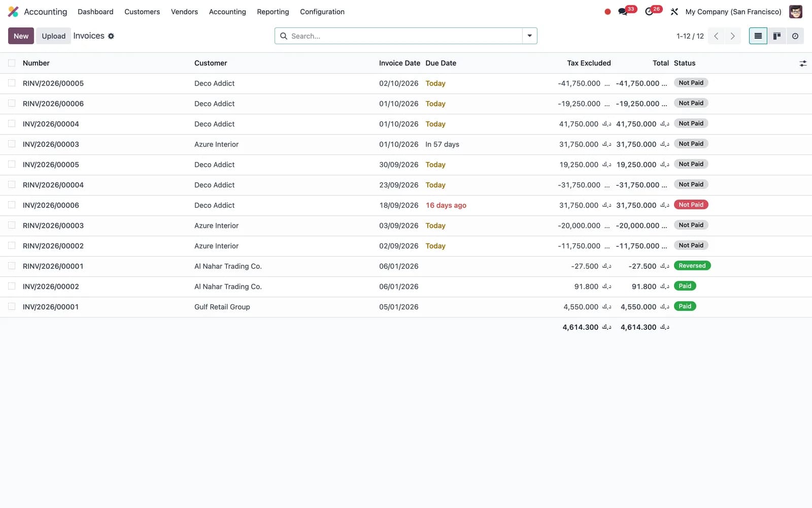Open invoice INV/2026/00003
The height and width of the screenshot is (508, 812).
pos(51,144)
